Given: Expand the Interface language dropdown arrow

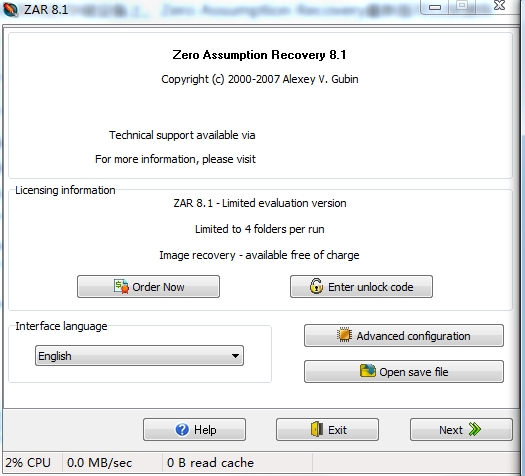Looking at the screenshot, I should click(235, 356).
